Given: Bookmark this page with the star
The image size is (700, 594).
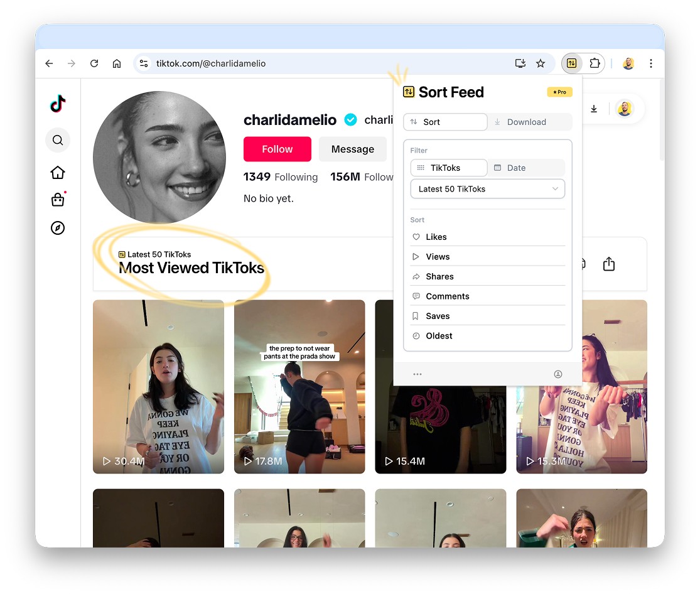Looking at the screenshot, I should pyautogui.click(x=541, y=63).
